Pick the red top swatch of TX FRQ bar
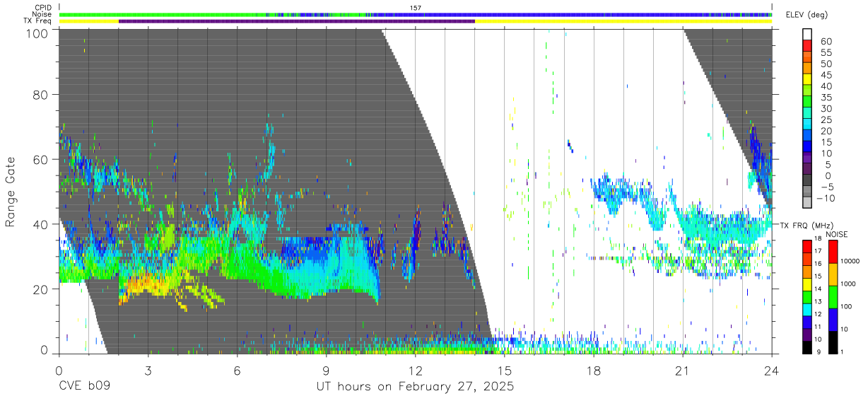 [807, 245]
